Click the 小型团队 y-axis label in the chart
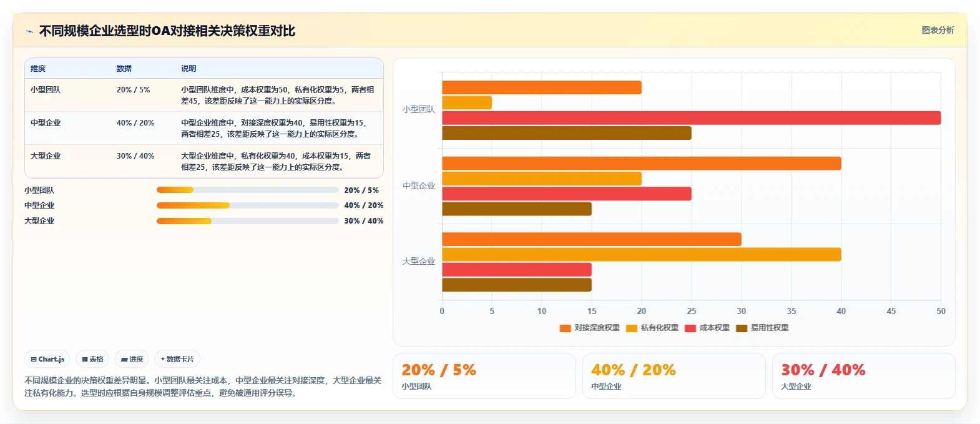Viewport: 980px width, 424px height. [419, 109]
